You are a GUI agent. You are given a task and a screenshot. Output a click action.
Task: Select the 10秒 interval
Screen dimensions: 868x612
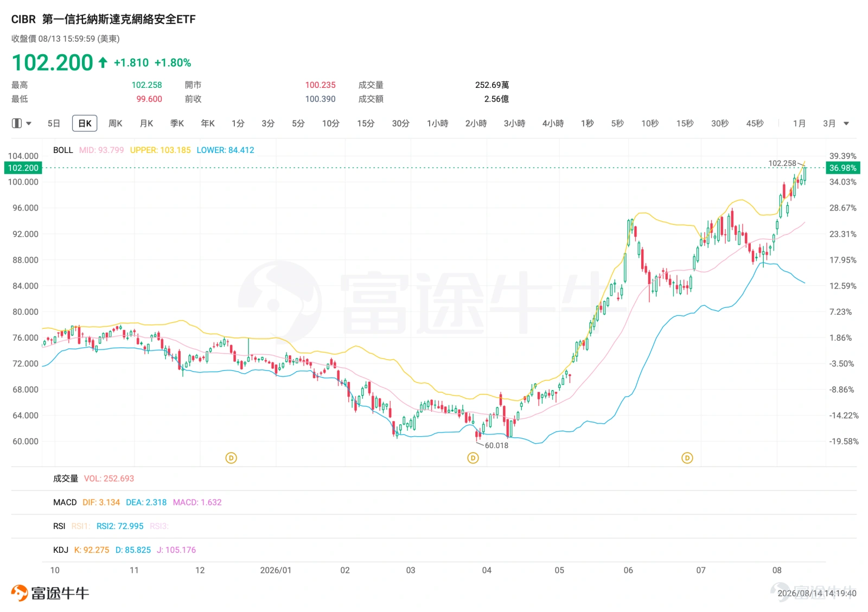650,124
